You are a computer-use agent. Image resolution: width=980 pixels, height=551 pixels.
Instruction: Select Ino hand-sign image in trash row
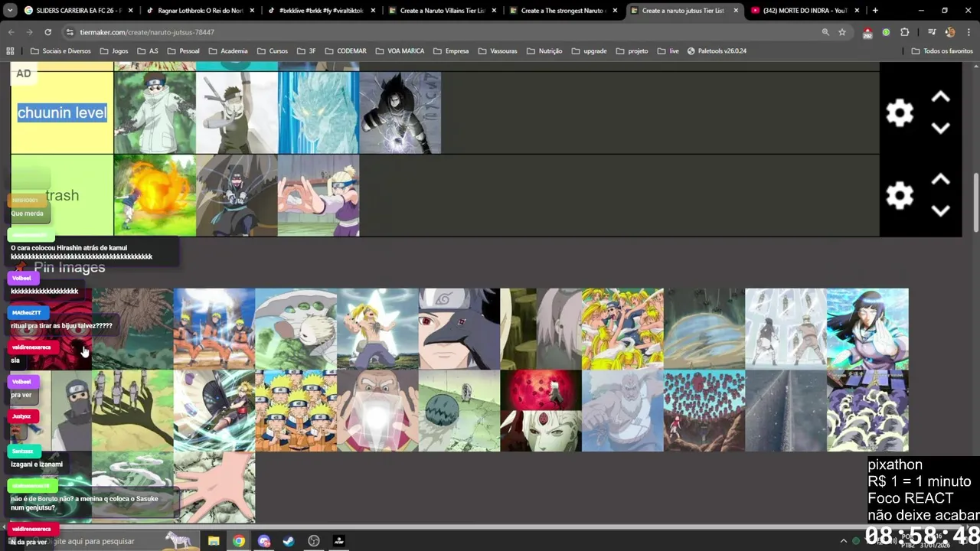point(318,195)
